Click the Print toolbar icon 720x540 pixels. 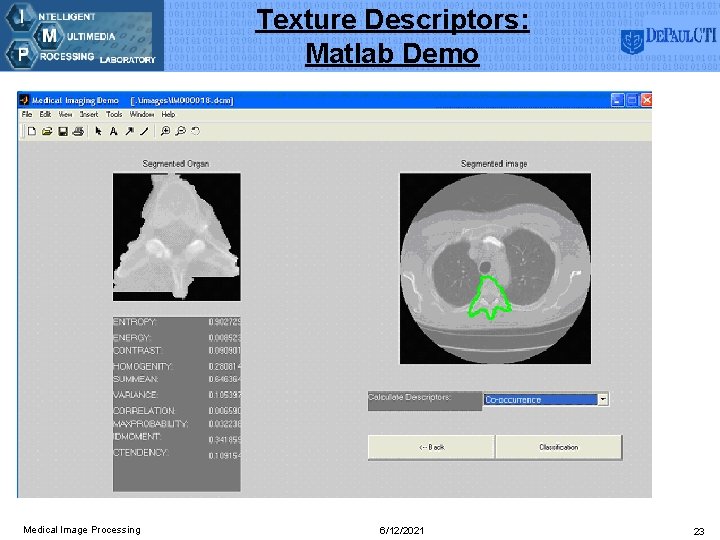[x=79, y=131]
